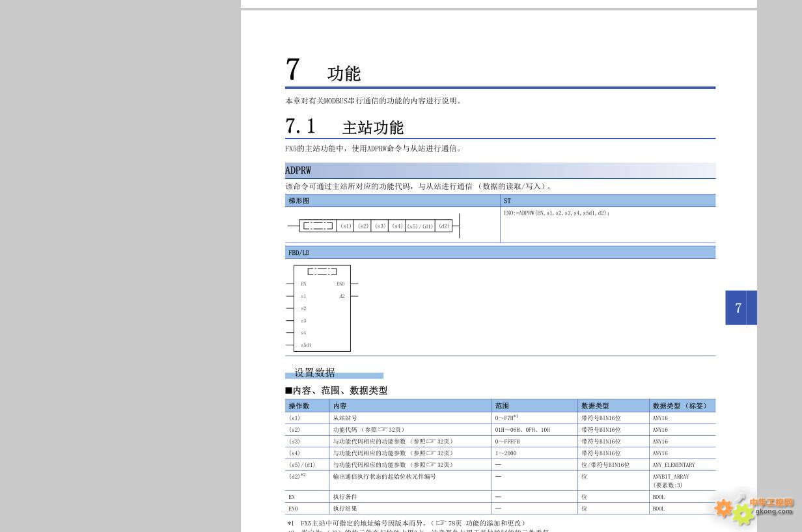Click the gear logo watermark icon
The height and width of the screenshot is (532, 802).
click(732, 509)
